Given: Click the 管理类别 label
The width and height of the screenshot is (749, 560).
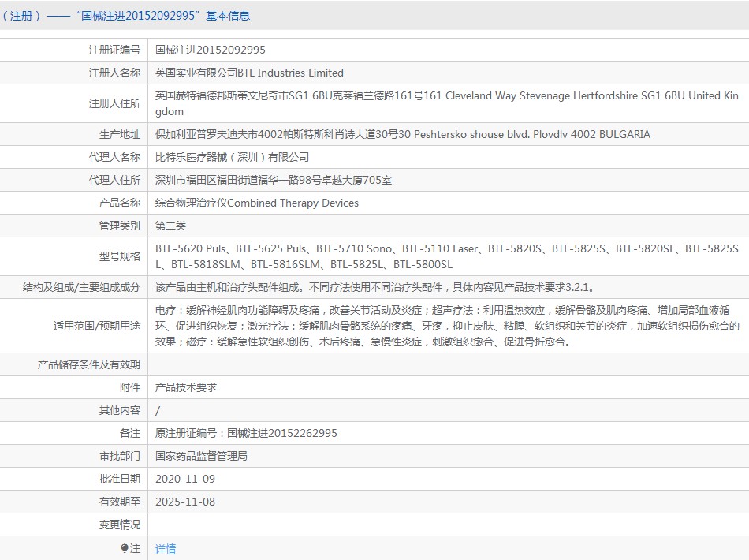Looking at the screenshot, I should 119,226.
